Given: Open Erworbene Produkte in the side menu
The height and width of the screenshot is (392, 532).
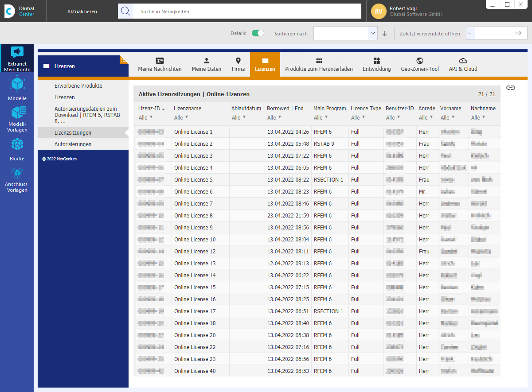Looking at the screenshot, I should [x=78, y=85].
